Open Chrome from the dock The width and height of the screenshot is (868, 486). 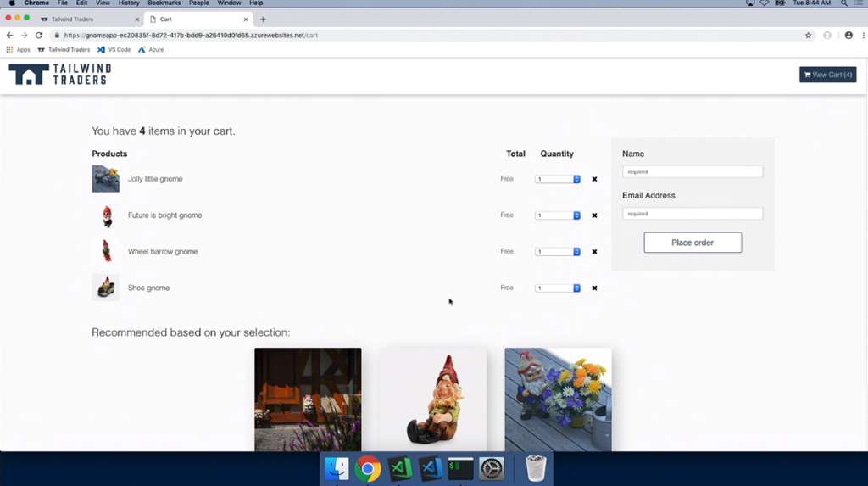[368, 468]
